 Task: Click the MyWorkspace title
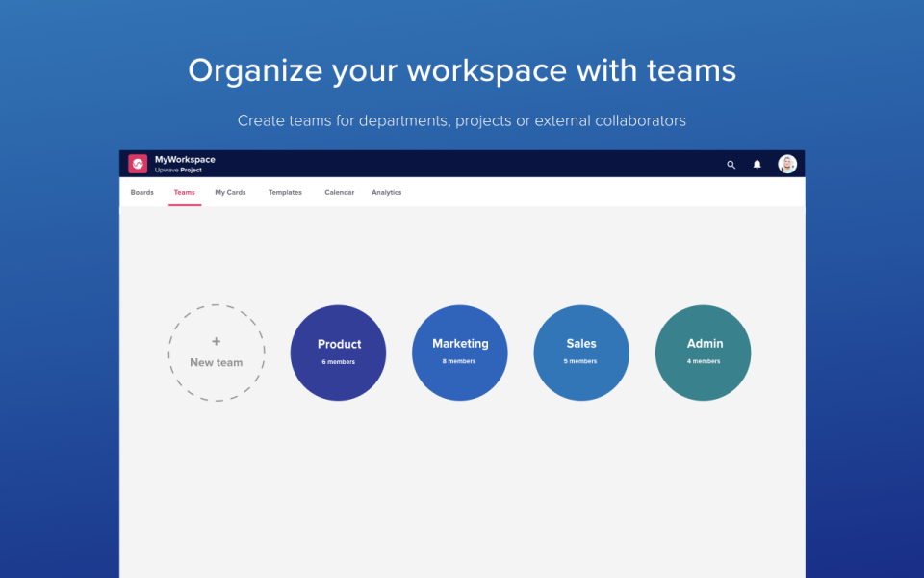[185, 159]
